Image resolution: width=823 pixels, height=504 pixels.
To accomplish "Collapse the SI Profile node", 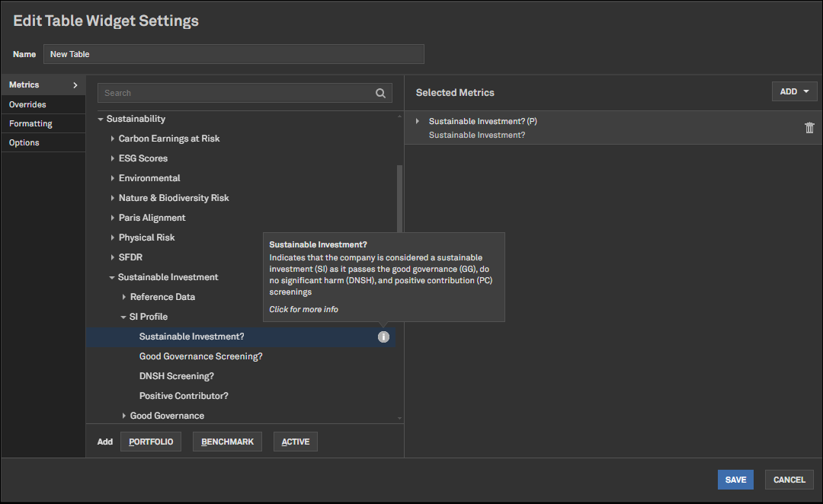I will tap(123, 317).
